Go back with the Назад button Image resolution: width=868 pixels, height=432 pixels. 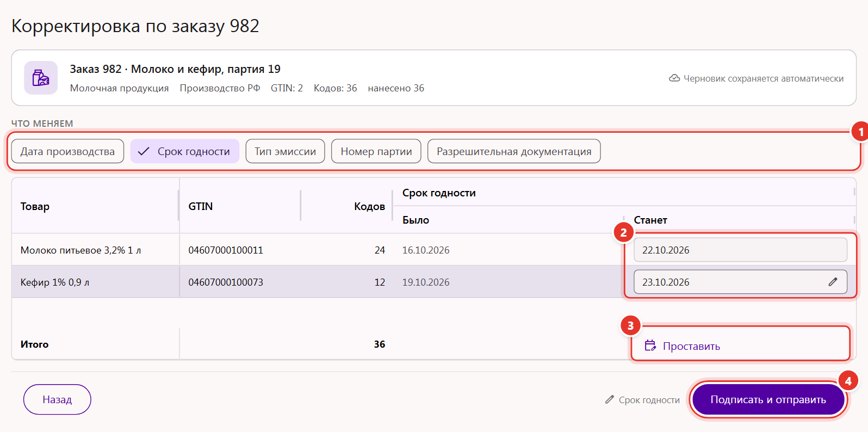point(57,399)
